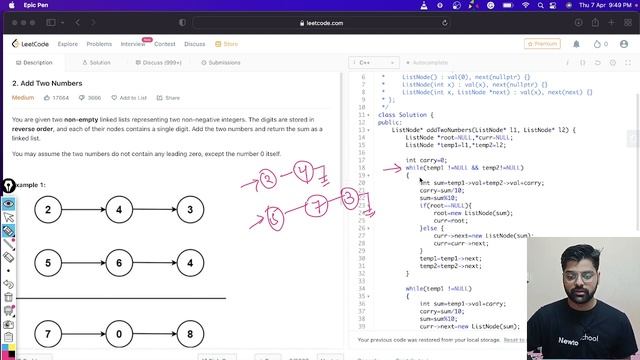The height and width of the screenshot is (360, 640).
Task: Switch to the Description tab
Action: (x=34, y=62)
